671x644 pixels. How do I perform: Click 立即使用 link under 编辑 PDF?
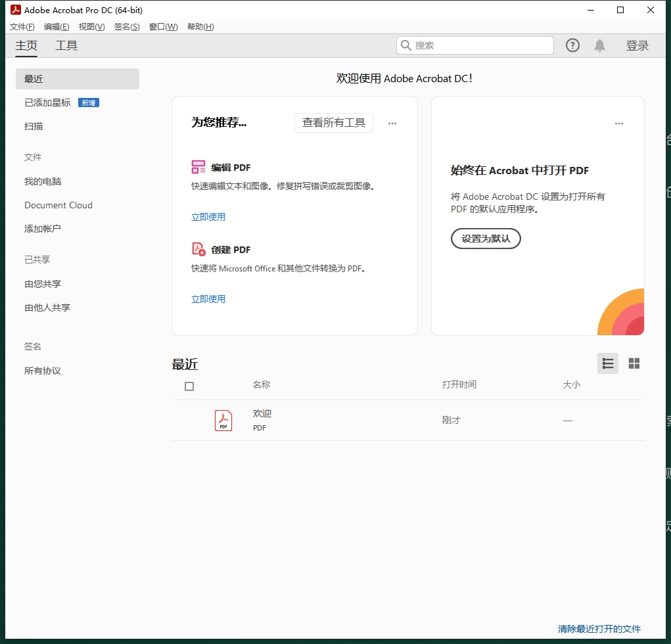(208, 217)
